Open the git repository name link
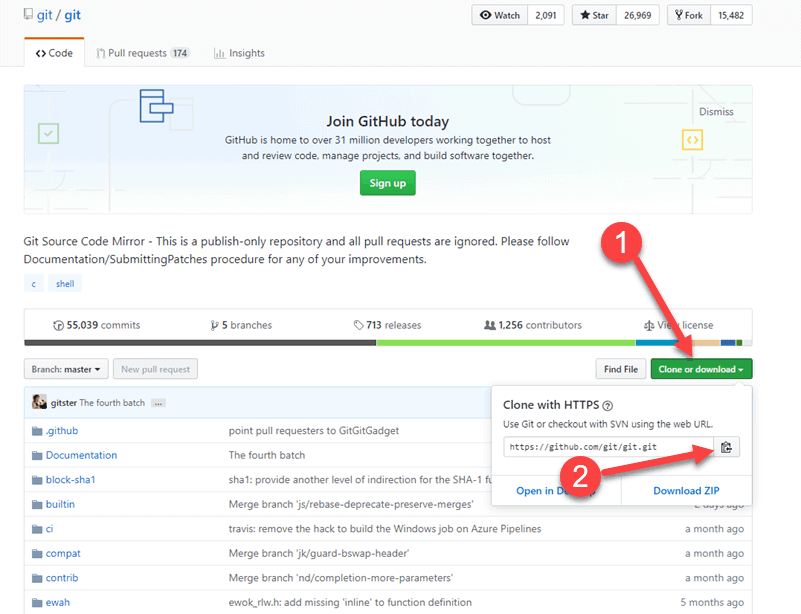This screenshot has width=801, height=614. click(73, 15)
